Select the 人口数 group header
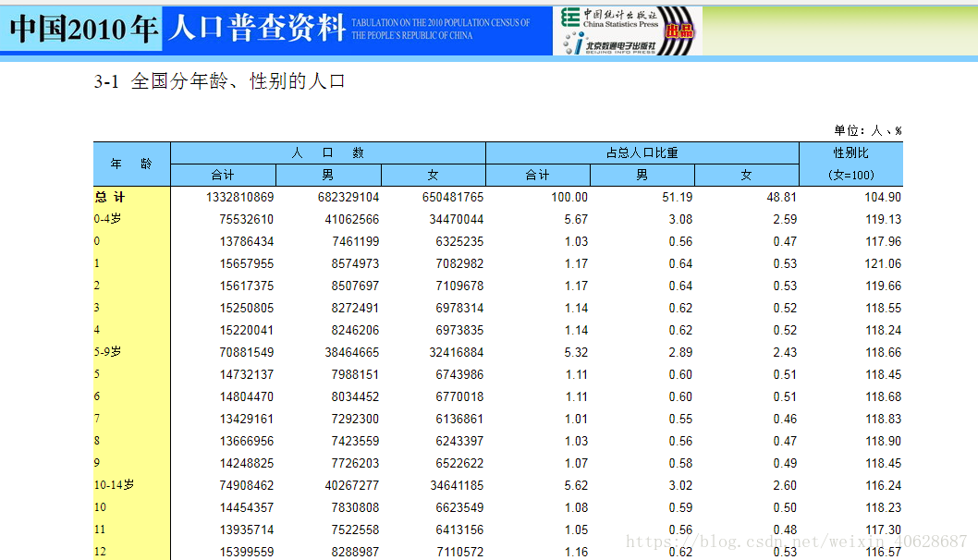 pyautogui.click(x=328, y=152)
